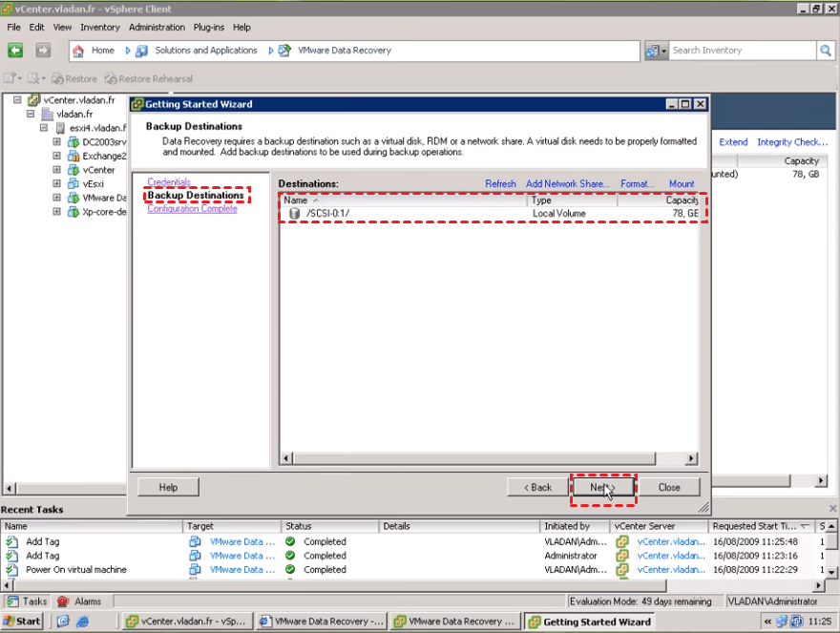This screenshot has height=633, width=840.
Task: Open the search scope dropdown
Action: [x=657, y=51]
